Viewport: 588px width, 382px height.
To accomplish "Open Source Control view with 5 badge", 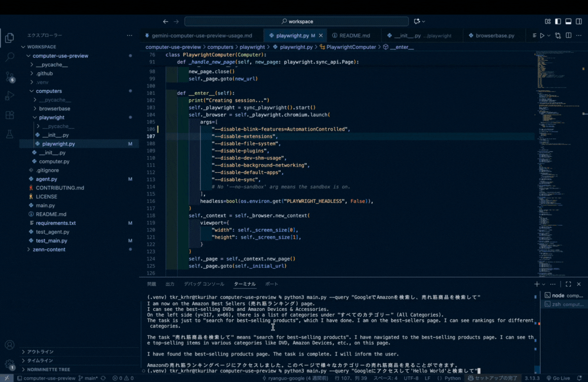I will 9,76.
